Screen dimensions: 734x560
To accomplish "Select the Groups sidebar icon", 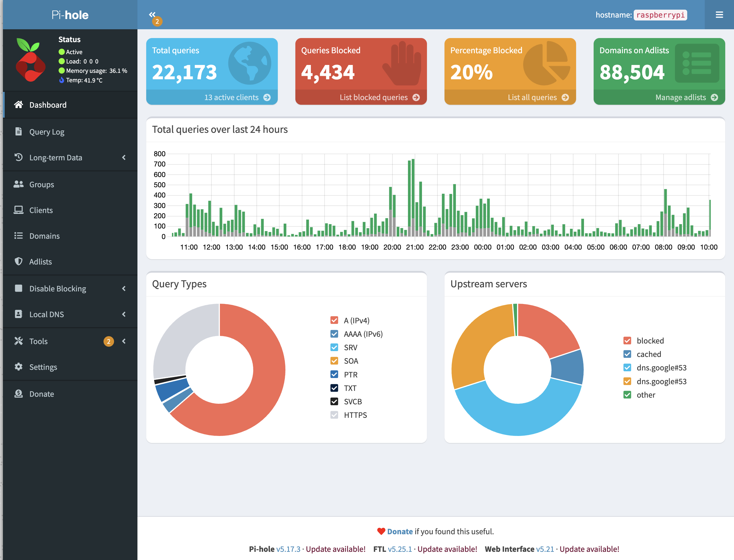I will pos(19,184).
